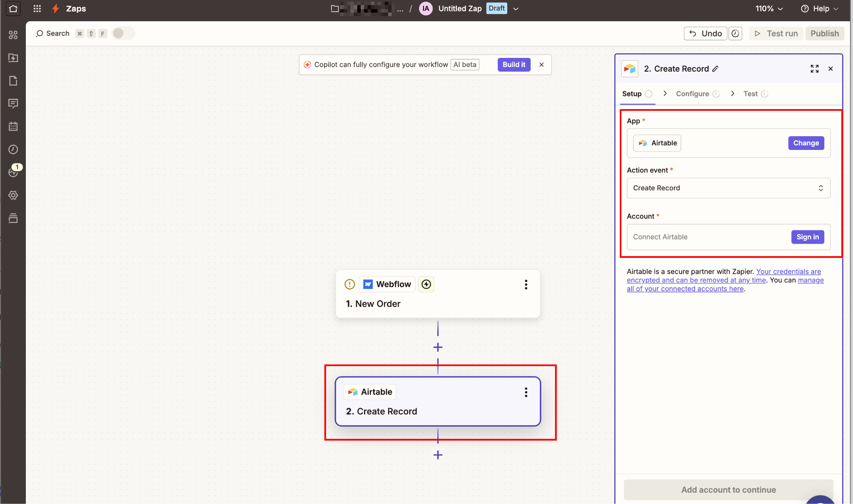Open the settings gear in left sidebar

pos(13,195)
